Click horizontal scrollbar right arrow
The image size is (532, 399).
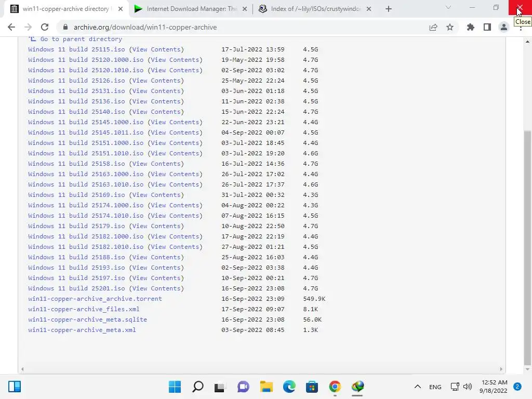(501, 369)
